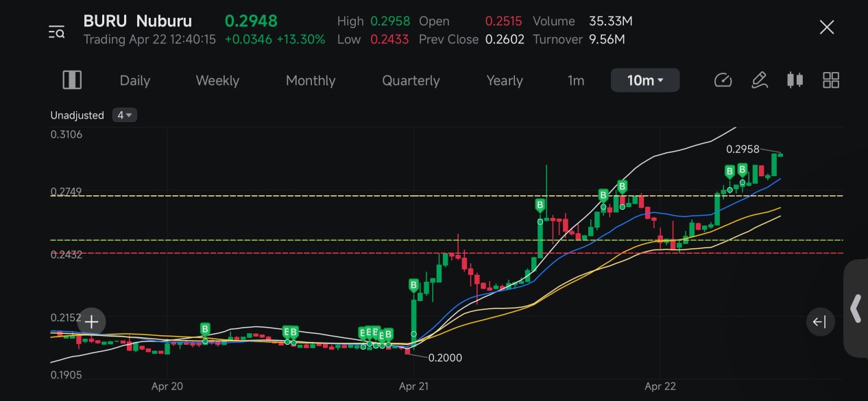Change candlestick chart style icon
The height and width of the screenshot is (401, 868).
coord(795,80)
